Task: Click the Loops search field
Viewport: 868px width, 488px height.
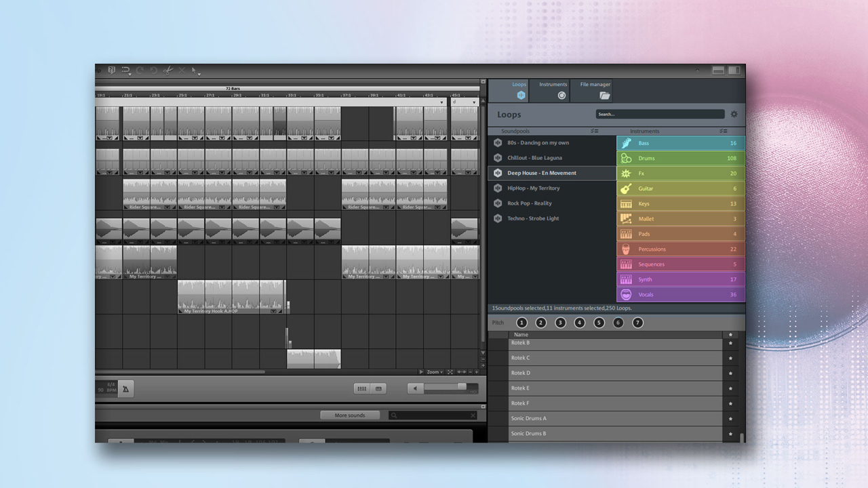Action: (x=660, y=115)
